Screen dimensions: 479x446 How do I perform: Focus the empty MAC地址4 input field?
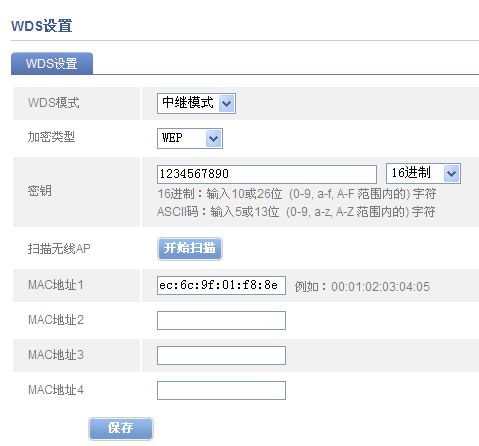click(x=221, y=390)
